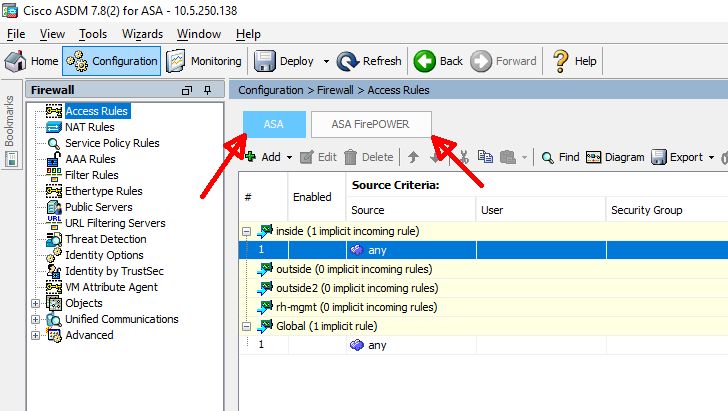Open the Bookmarks side tab
The height and width of the screenshot is (411, 728).
10,122
